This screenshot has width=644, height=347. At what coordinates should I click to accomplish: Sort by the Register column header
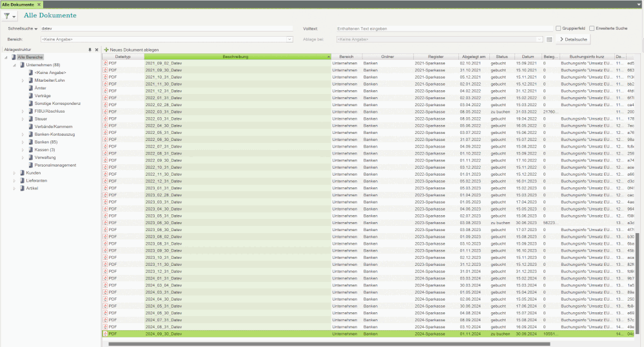tap(436, 57)
